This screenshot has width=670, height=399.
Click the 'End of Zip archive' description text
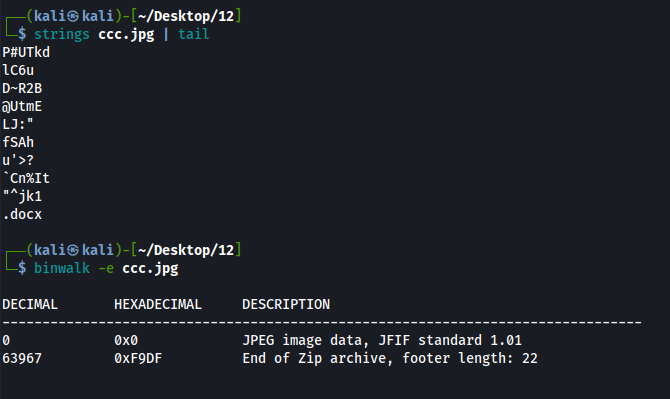point(314,358)
